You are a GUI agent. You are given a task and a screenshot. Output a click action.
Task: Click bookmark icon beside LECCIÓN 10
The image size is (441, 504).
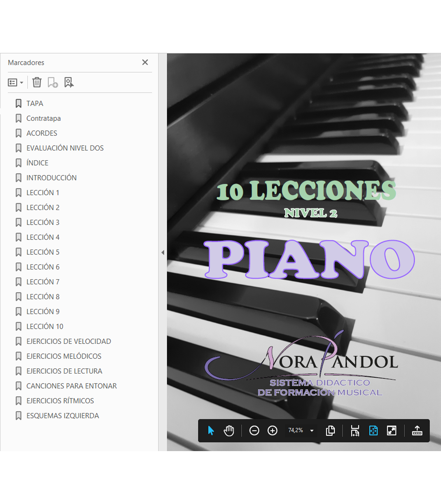[x=18, y=327]
